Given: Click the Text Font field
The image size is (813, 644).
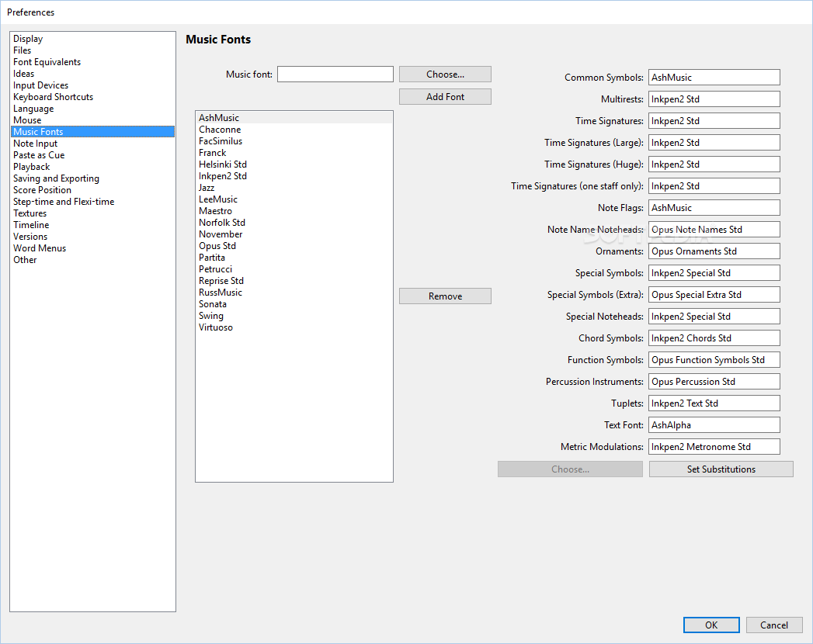Looking at the screenshot, I should point(714,425).
